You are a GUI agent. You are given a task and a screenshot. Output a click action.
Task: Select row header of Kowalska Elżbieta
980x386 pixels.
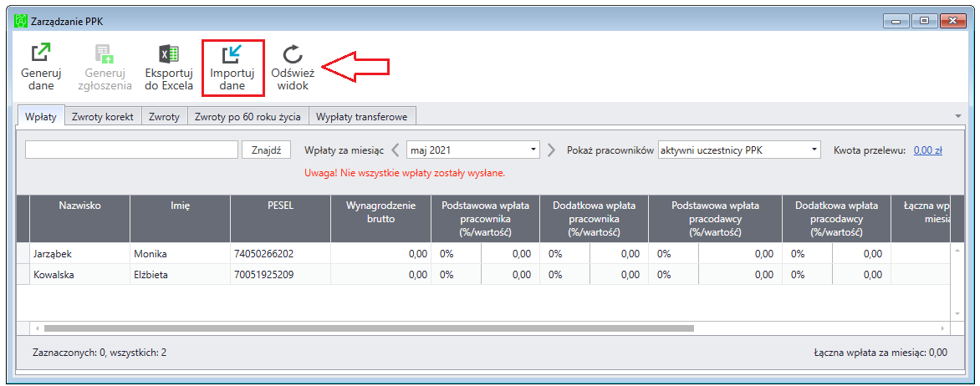coord(23,274)
